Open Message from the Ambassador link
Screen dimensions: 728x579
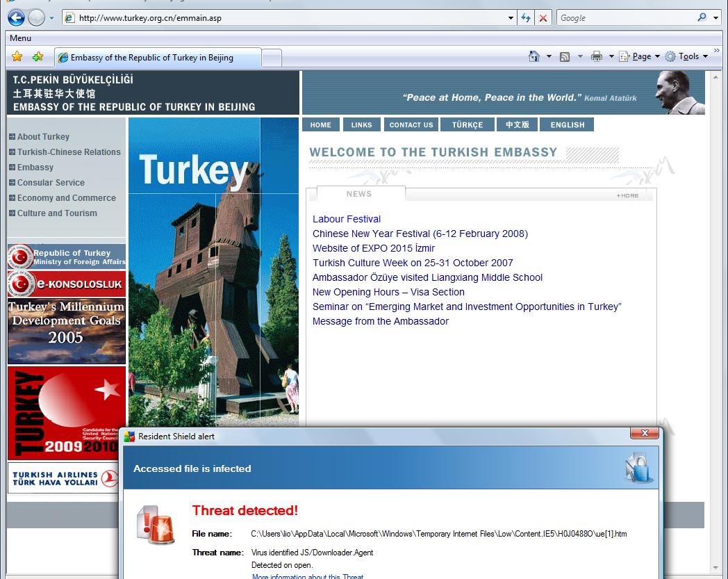(x=381, y=322)
